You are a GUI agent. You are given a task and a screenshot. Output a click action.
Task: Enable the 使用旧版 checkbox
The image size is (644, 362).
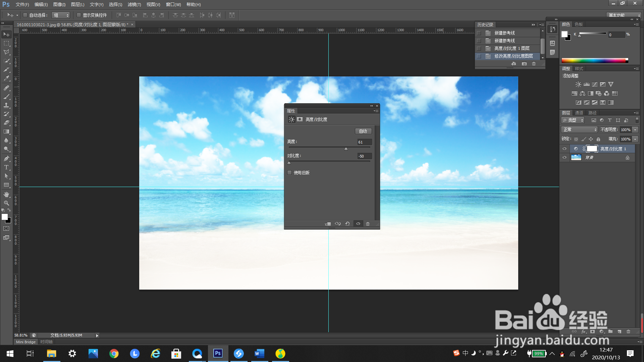tap(289, 173)
